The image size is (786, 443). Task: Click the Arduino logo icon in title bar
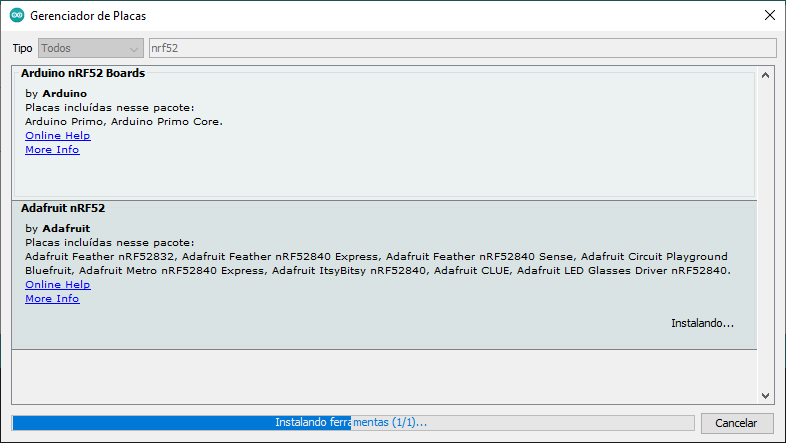pos(17,16)
